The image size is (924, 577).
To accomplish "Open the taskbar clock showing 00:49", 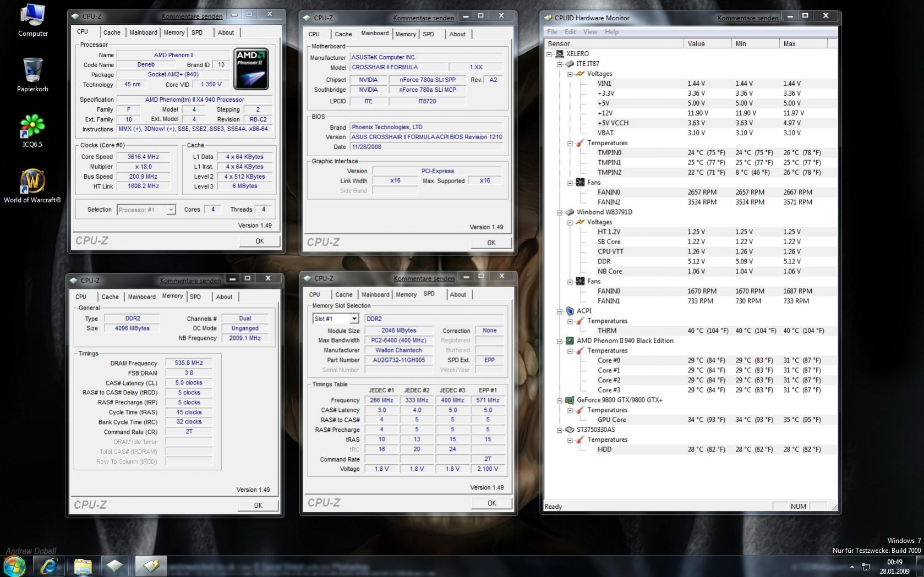I will 894,567.
